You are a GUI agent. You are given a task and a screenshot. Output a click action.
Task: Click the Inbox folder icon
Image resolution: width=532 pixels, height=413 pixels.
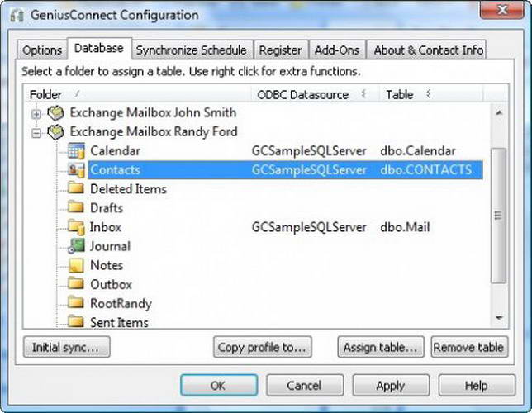76,227
